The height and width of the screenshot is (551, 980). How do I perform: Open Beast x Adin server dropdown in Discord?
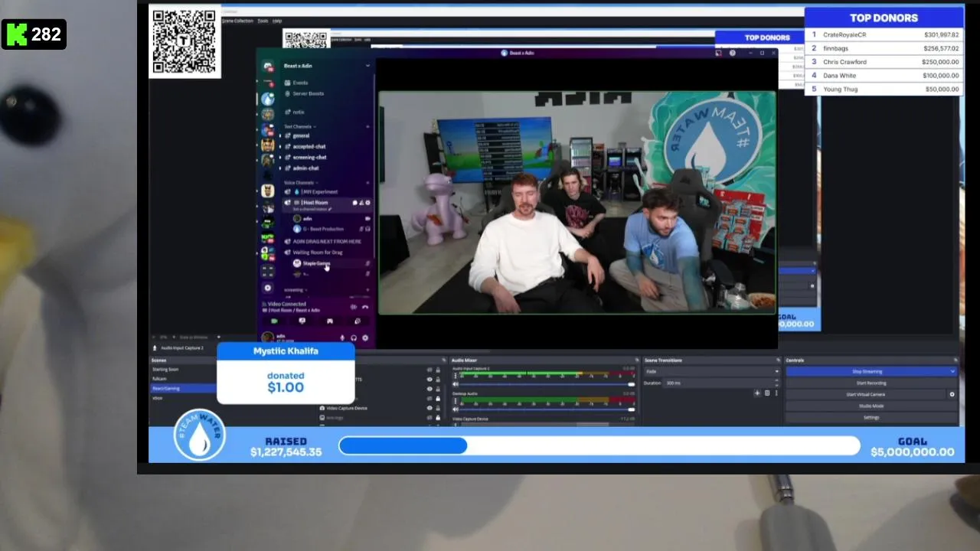click(x=367, y=66)
